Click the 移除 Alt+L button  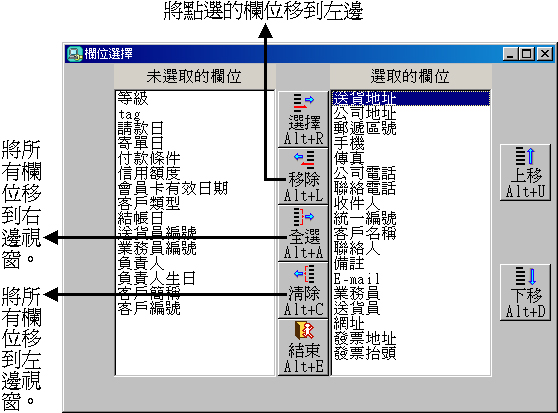click(303, 176)
